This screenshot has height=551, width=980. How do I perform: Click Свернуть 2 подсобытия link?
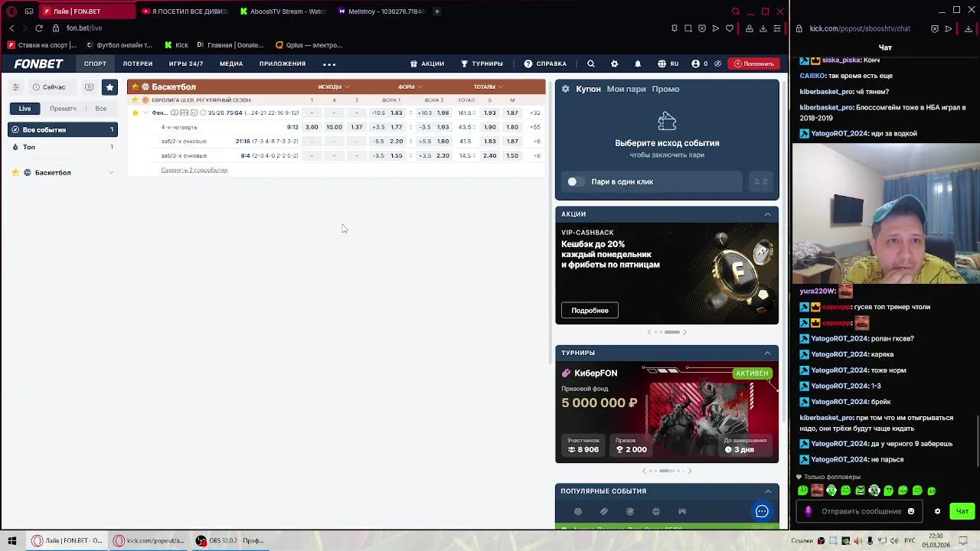pos(194,171)
